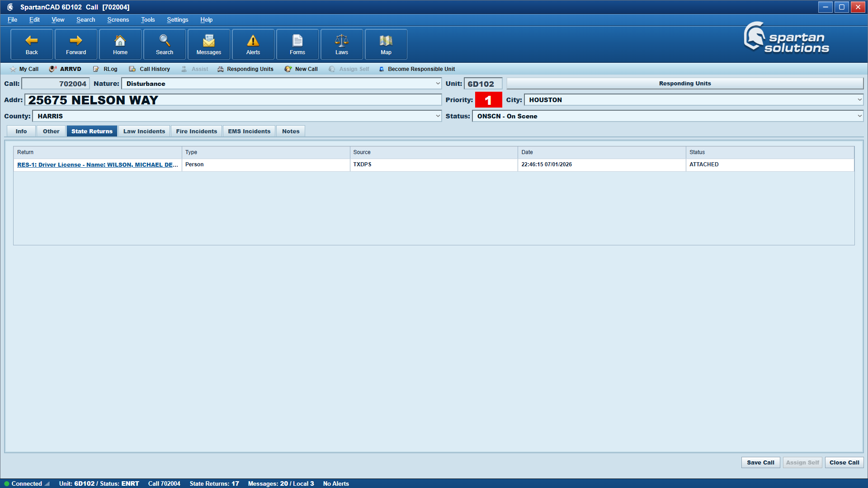Open the Map toolbar icon
The width and height of the screenshot is (868, 488).
pyautogui.click(x=386, y=44)
